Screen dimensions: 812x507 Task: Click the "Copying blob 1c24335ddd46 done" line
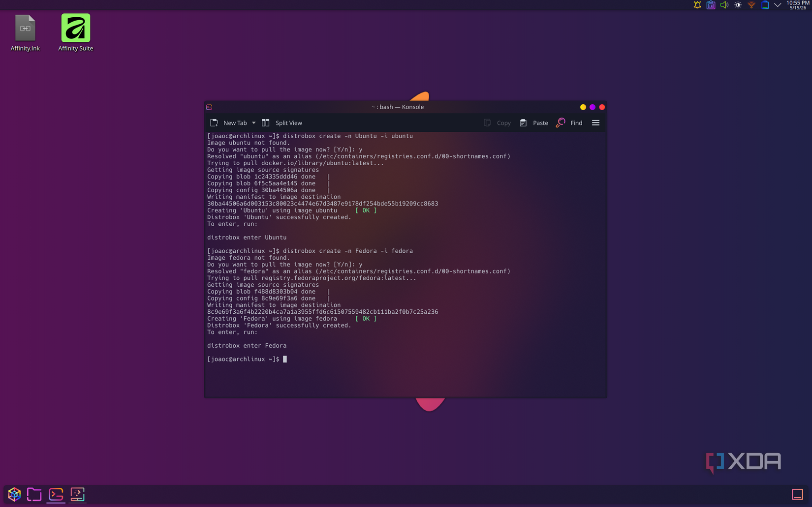pos(261,177)
